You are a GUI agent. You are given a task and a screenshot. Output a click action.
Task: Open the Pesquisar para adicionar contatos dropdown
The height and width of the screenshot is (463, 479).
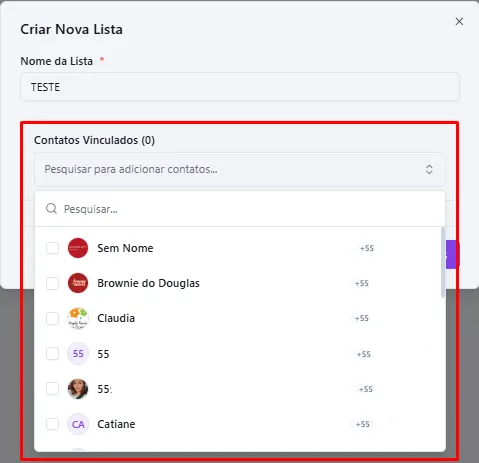click(240, 169)
